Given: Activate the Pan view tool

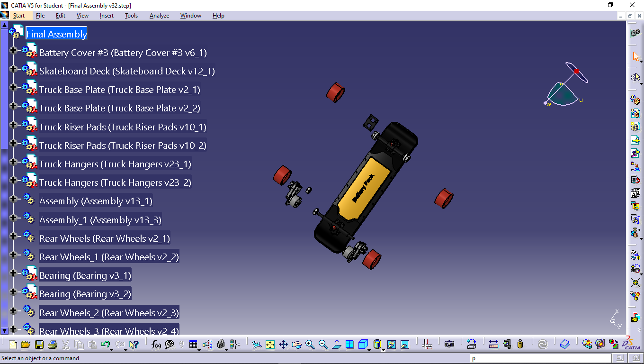Looking at the screenshot, I should tap(283, 345).
